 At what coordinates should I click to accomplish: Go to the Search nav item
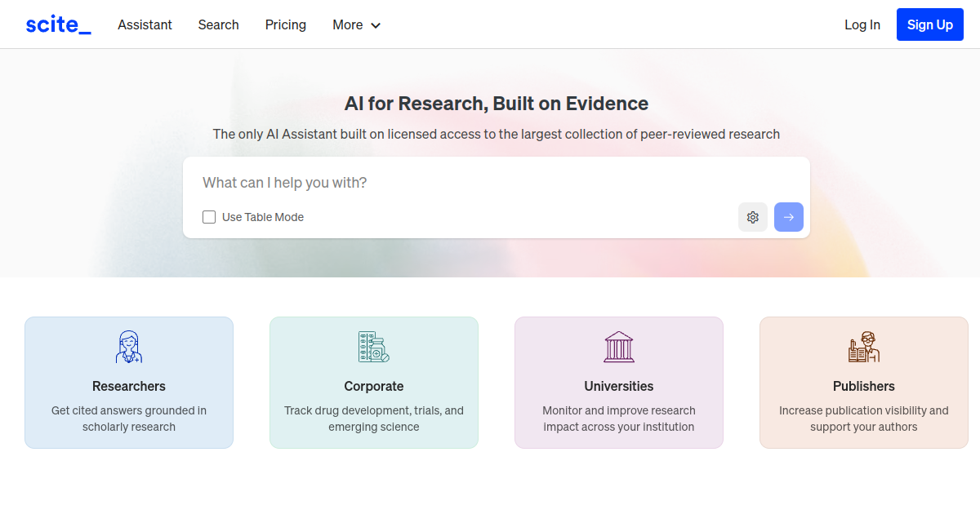tap(218, 24)
